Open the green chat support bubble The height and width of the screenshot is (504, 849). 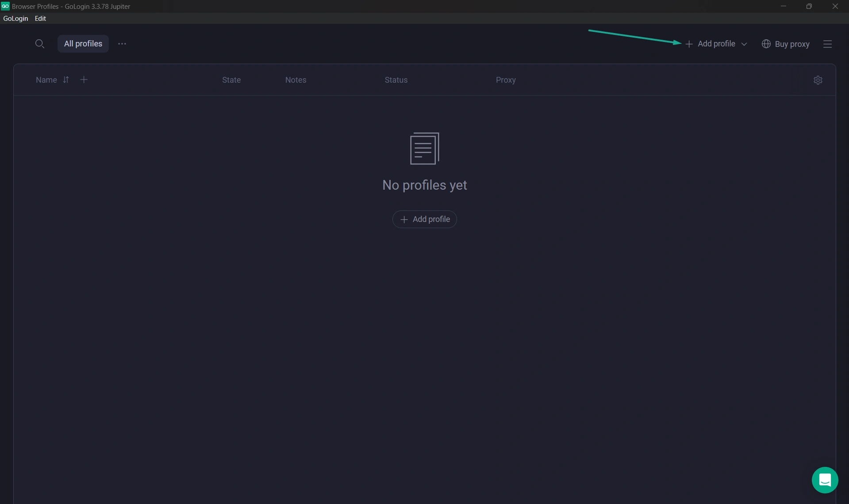825,480
